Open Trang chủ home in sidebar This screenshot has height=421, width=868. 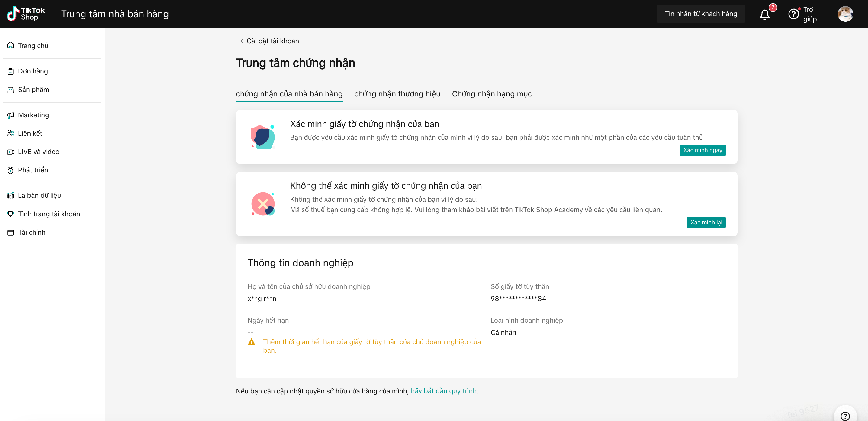coord(33,46)
